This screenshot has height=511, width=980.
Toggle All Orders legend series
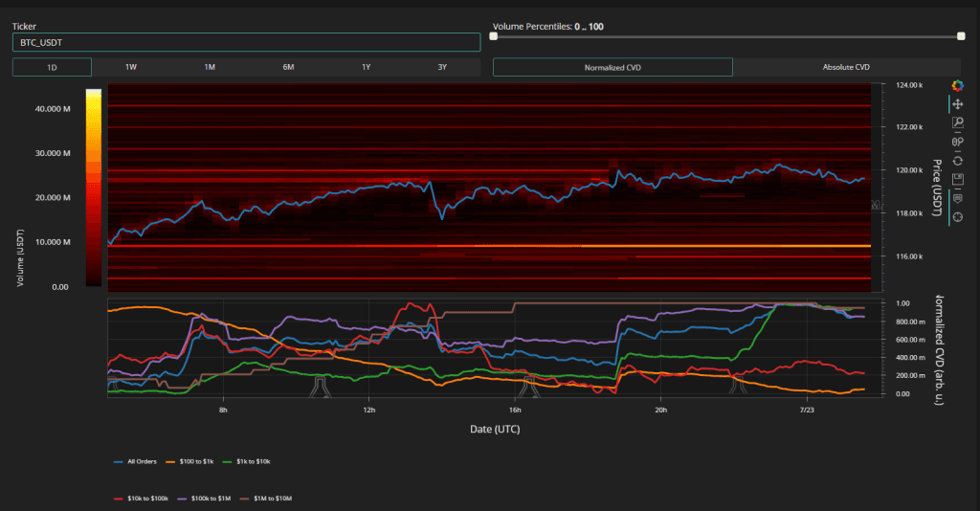(x=135, y=461)
